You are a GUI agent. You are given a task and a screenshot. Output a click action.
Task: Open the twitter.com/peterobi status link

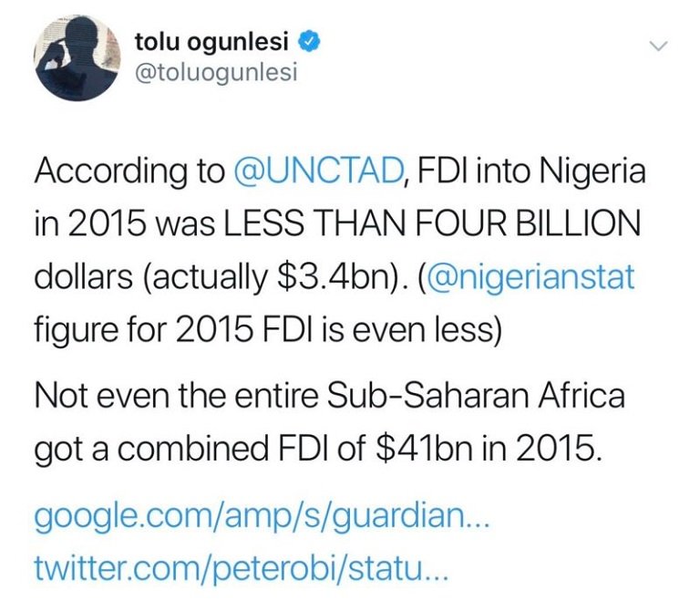(x=242, y=570)
